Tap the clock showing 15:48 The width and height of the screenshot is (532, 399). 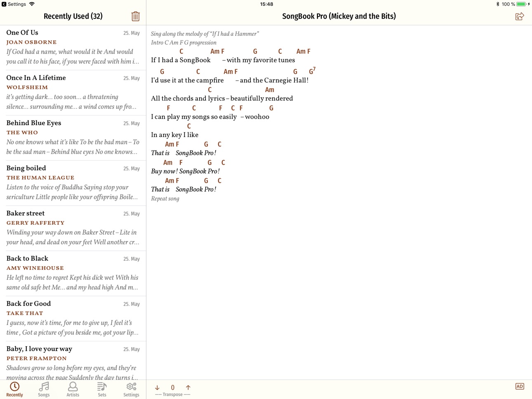coord(266,4)
